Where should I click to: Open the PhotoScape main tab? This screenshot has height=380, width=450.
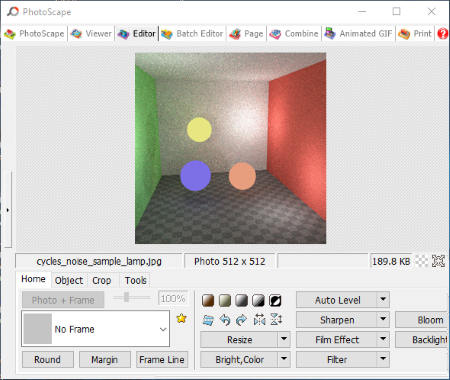pos(34,34)
